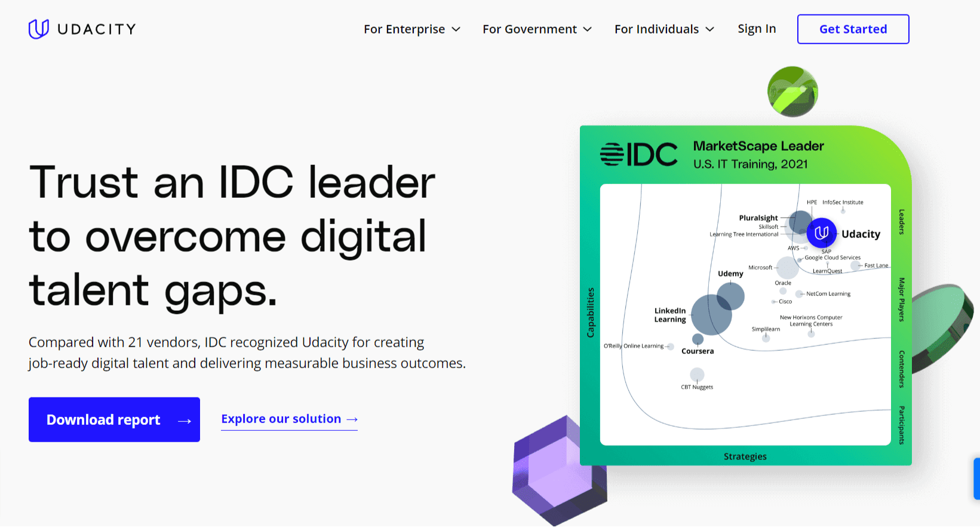Follow the Explore our solution link
The width and height of the screenshot is (980, 530).
pos(281,419)
